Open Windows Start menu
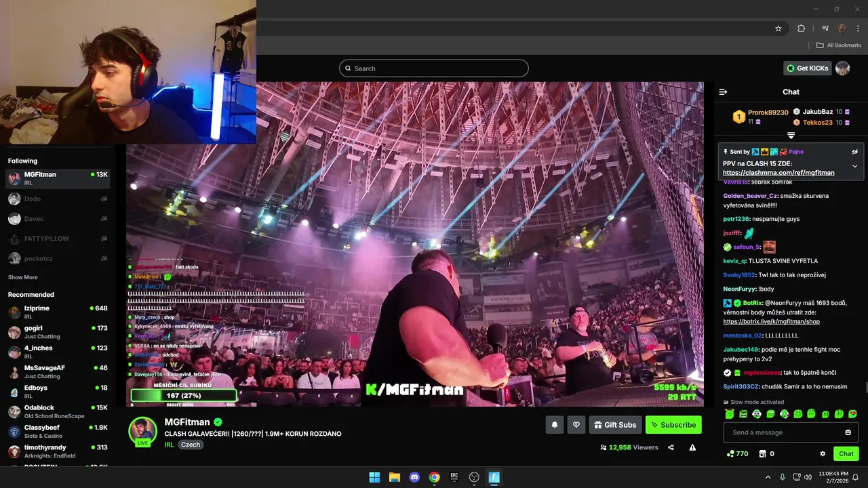Viewport: 868px width, 488px height. [x=374, y=477]
